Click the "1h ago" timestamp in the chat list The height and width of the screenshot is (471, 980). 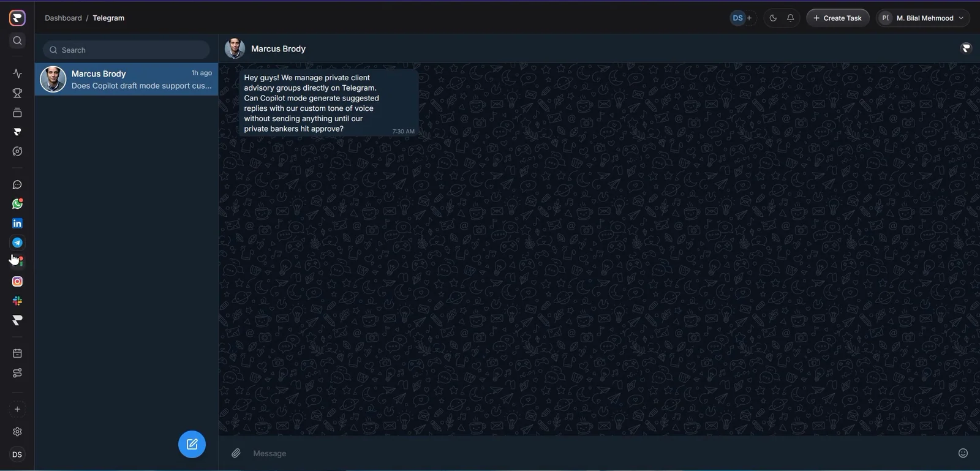pos(202,73)
